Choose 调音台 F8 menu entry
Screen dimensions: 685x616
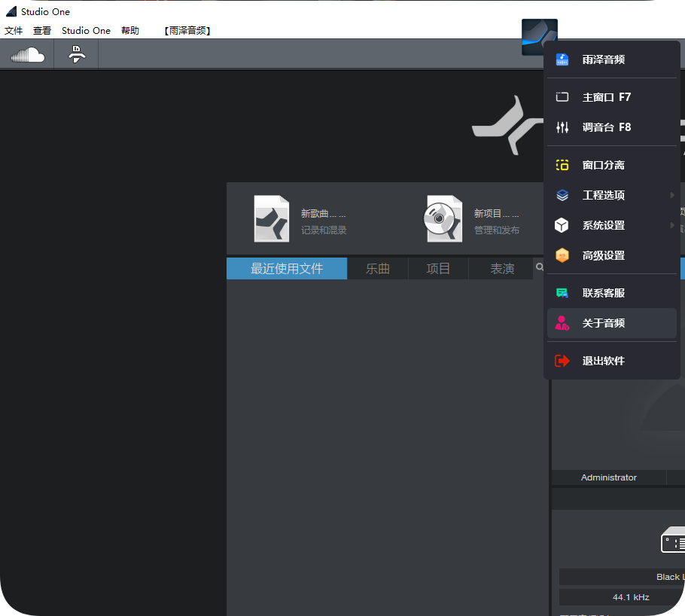click(611, 127)
